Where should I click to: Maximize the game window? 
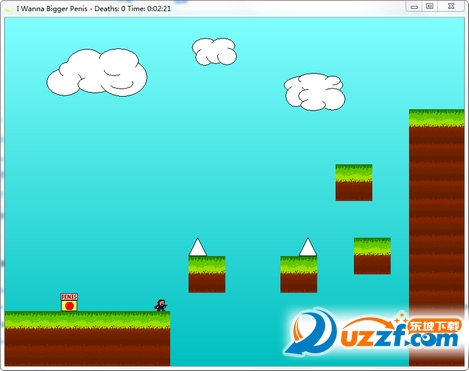point(430,6)
